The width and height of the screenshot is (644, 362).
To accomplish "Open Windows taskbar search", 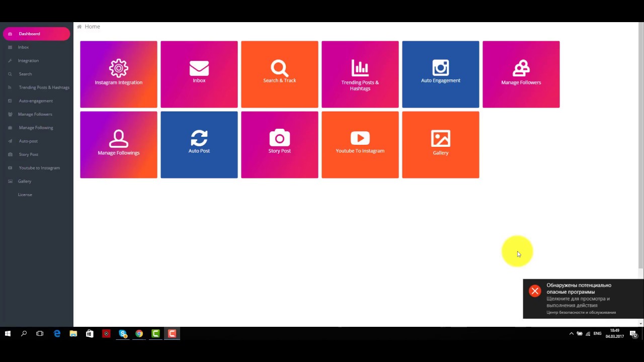I will pos(24,333).
